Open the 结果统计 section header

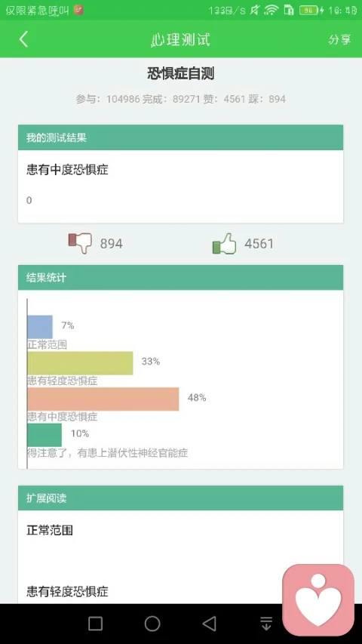pyautogui.click(x=180, y=278)
